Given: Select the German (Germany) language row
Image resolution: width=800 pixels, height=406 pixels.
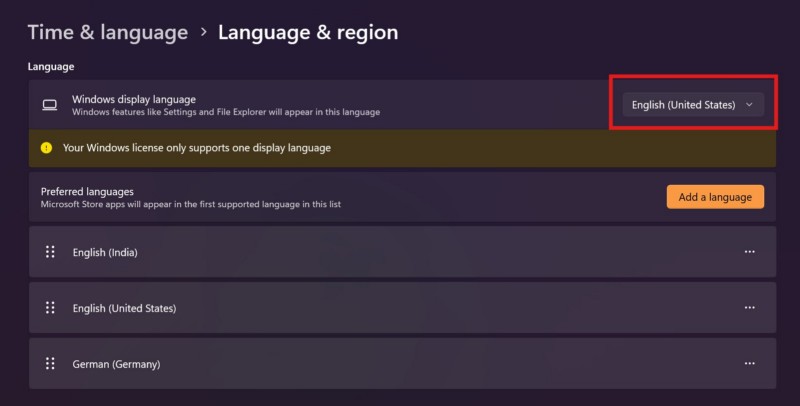Looking at the screenshot, I should [400, 364].
